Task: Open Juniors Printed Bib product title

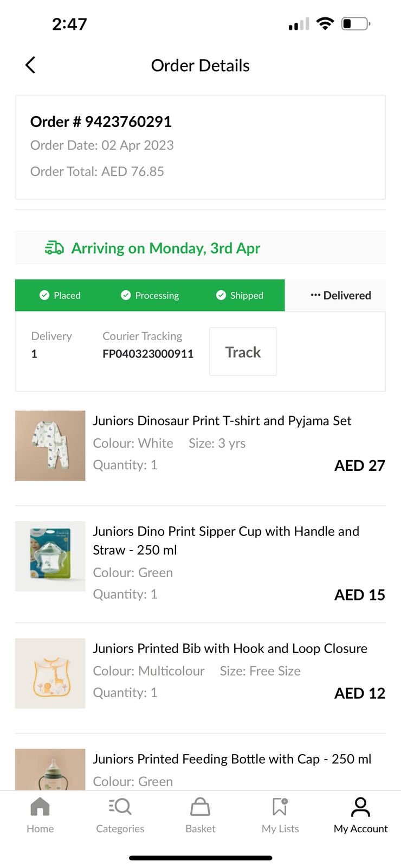Action: [x=230, y=648]
